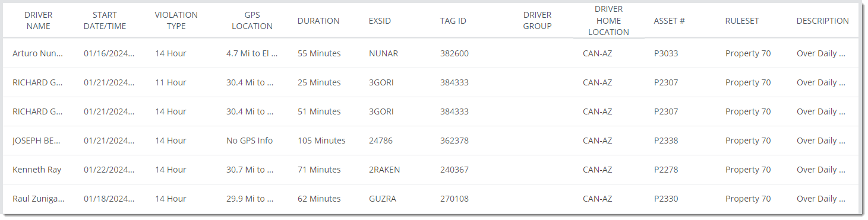Select the GUZRA EXSID cell

(383, 199)
